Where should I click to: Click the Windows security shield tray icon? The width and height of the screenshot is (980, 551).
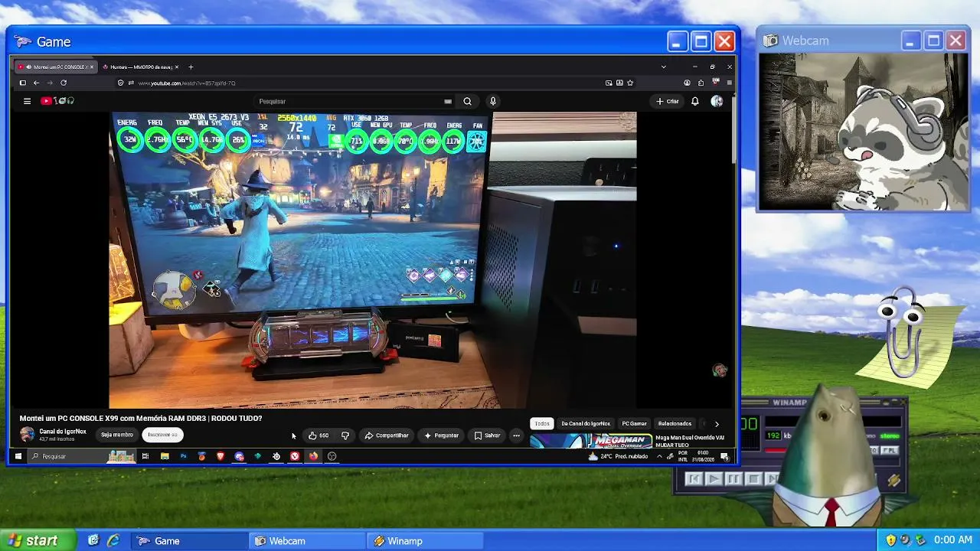click(x=891, y=540)
